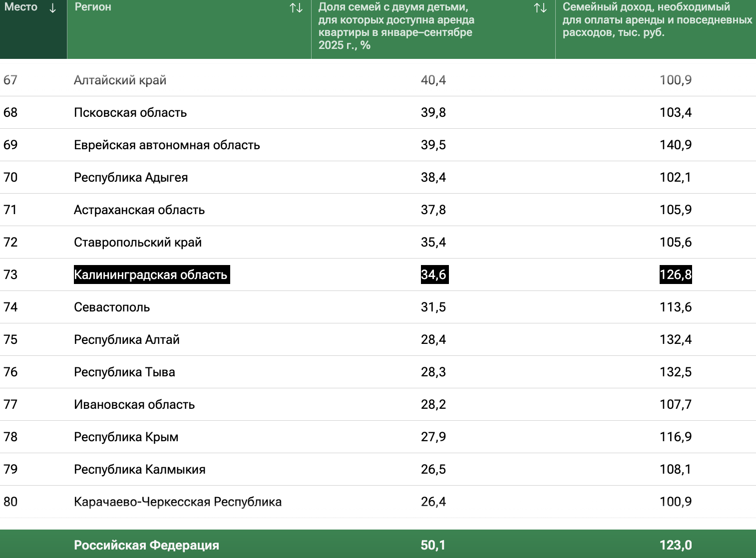This screenshot has height=558, width=756.
Task: Click the Псковская область row name
Action: (x=130, y=113)
